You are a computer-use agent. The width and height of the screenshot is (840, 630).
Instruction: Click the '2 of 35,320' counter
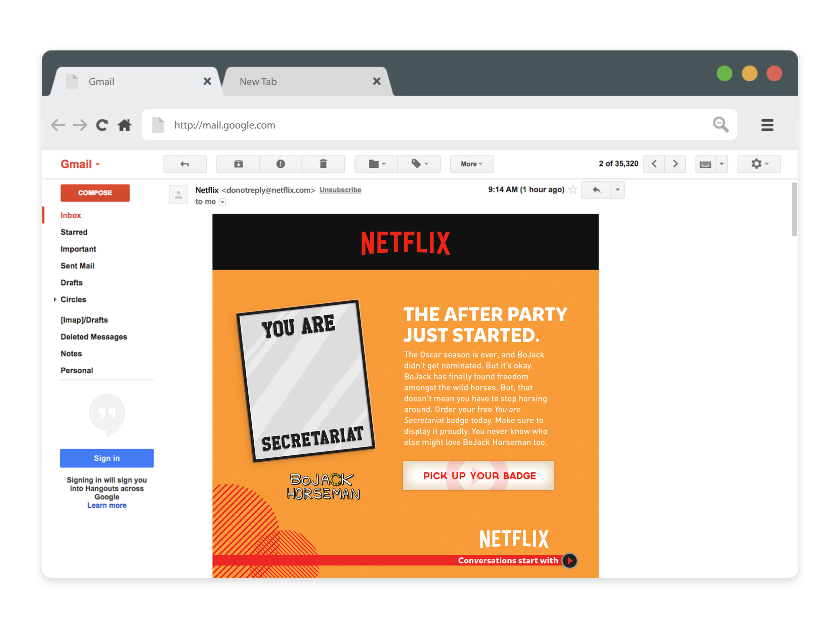point(619,164)
